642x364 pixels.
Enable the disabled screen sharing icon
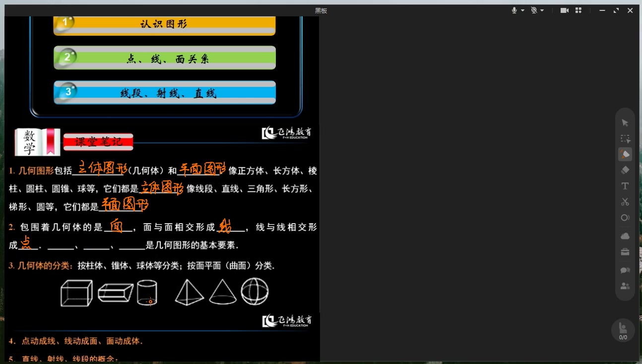533,10
